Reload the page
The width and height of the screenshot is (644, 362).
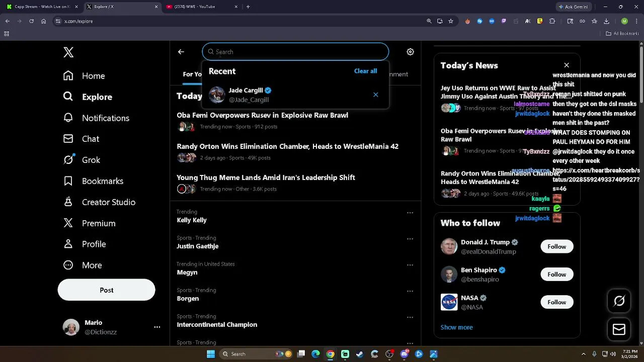(31, 21)
